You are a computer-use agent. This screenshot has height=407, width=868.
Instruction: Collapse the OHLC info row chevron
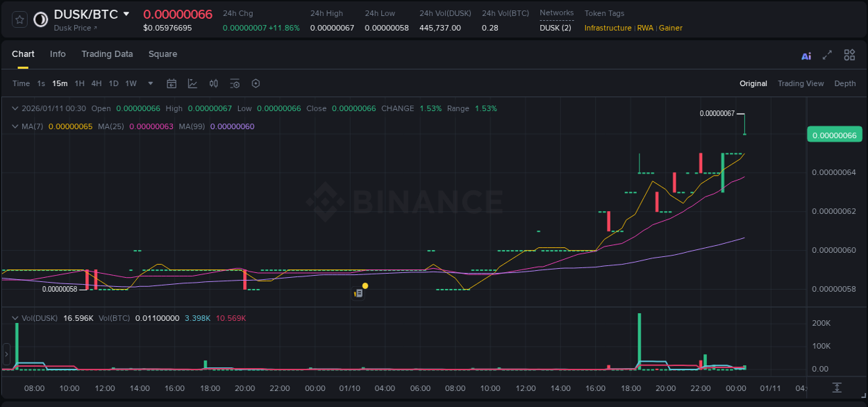[x=15, y=108]
